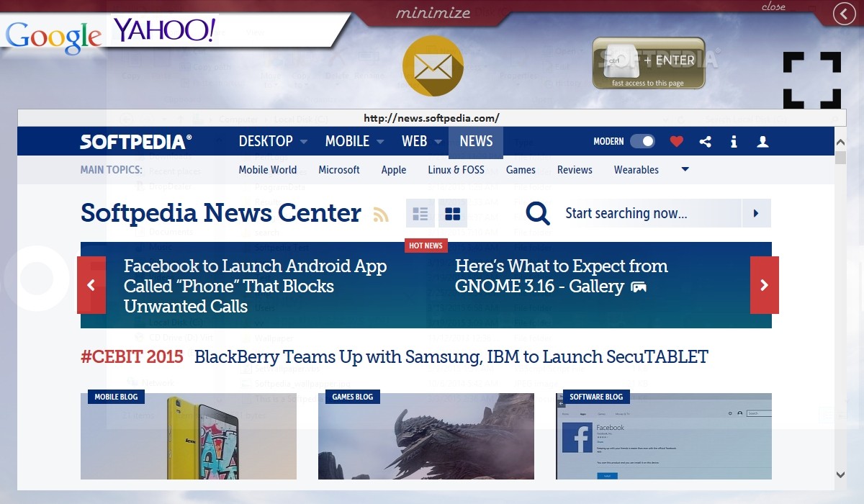Open the GNOME 3.16 Gallery headline
This screenshot has height=504, width=864.
tap(562, 276)
